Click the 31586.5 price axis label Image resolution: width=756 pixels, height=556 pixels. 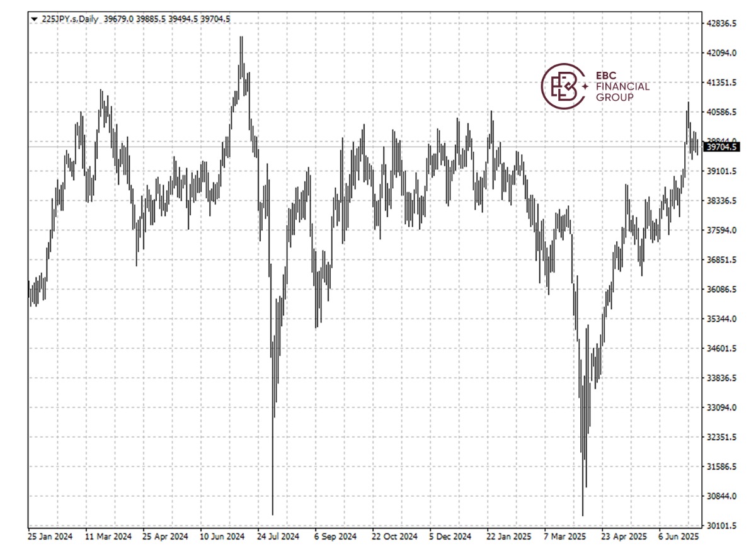tap(723, 467)
